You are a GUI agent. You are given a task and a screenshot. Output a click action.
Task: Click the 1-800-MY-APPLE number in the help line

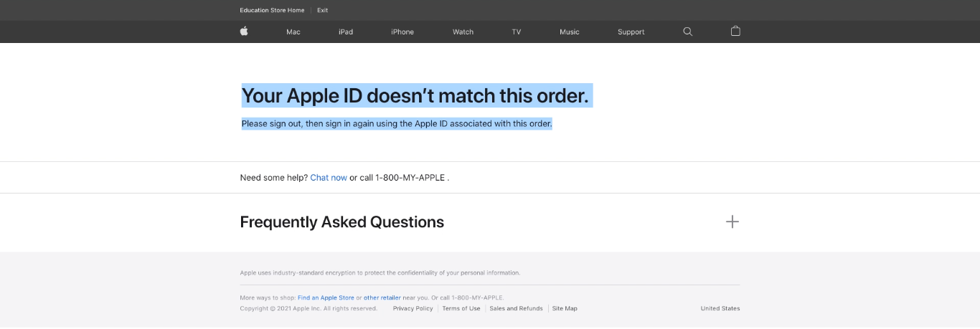coord(410,178)
